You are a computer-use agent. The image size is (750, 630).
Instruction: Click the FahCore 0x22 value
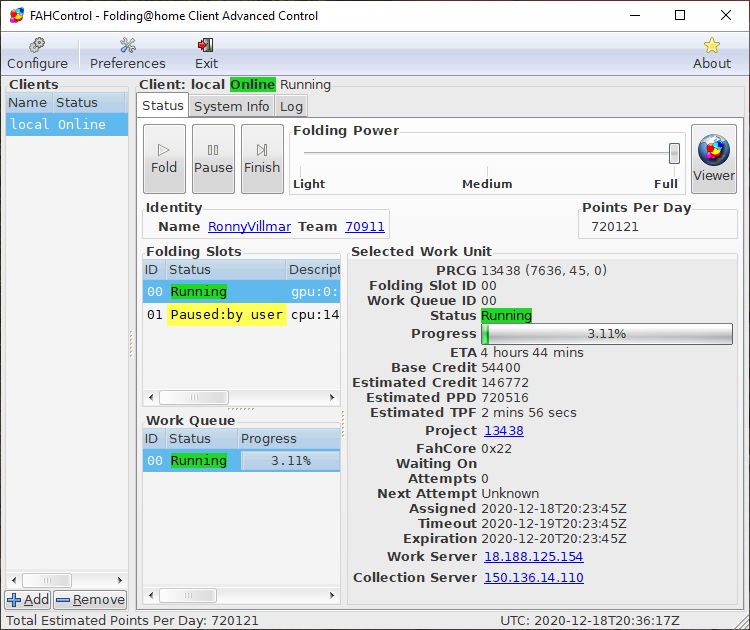[496, 448]
